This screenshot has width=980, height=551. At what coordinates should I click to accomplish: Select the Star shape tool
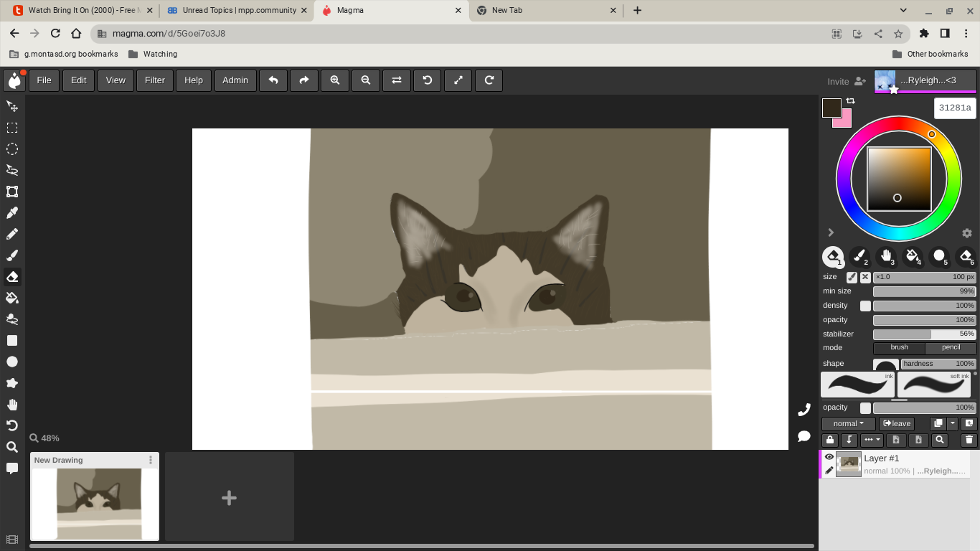coord(12,383)
